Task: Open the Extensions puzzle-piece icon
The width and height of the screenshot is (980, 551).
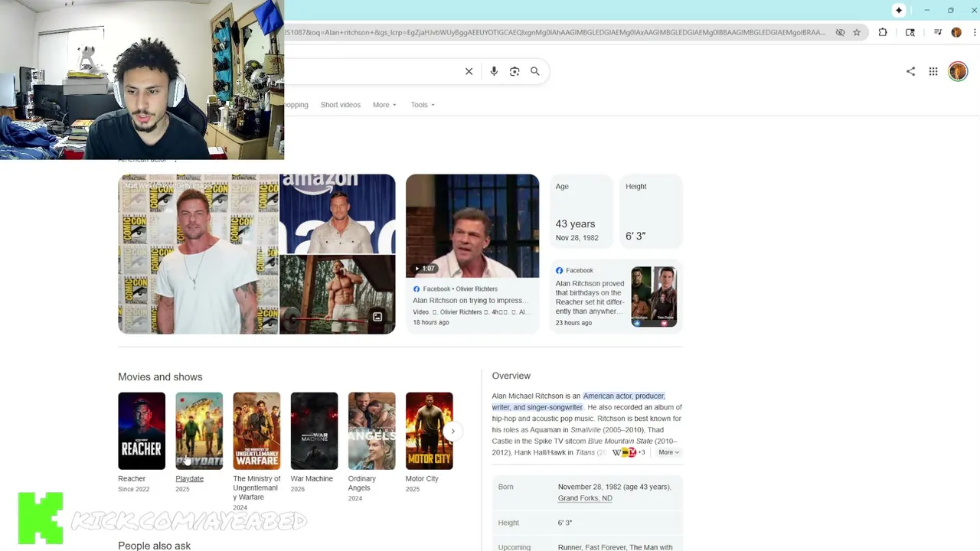Action: pyautogui.click(x=883, y=32)
